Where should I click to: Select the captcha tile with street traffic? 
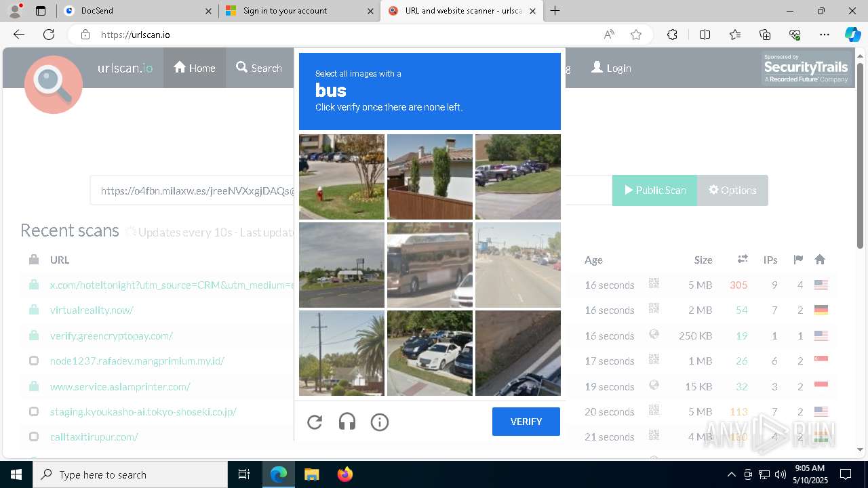(x=518, y=265)
